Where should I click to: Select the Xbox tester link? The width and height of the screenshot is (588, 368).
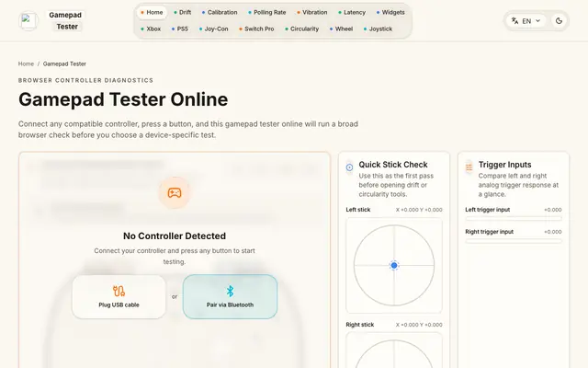[151, 29]
